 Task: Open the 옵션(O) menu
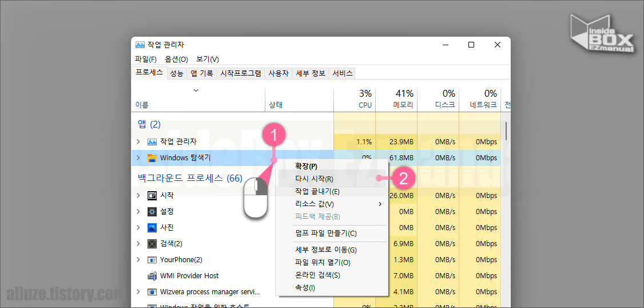pos(177,59)
